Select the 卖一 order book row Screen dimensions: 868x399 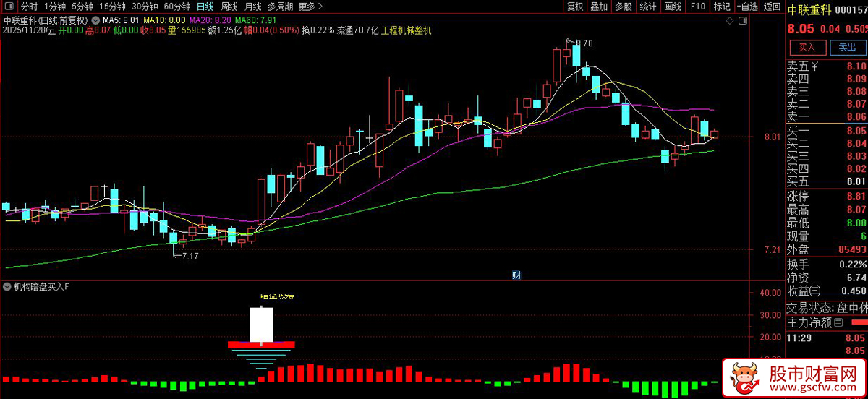[x=827, y=117]
